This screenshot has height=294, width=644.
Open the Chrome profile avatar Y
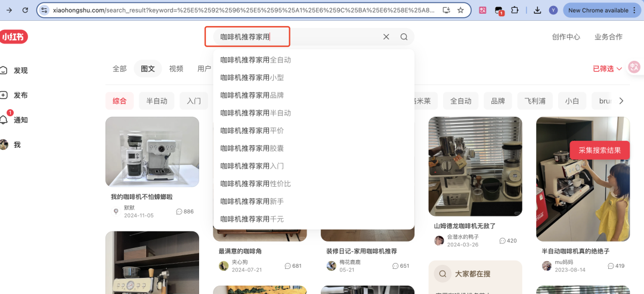[x=553, y=10]
